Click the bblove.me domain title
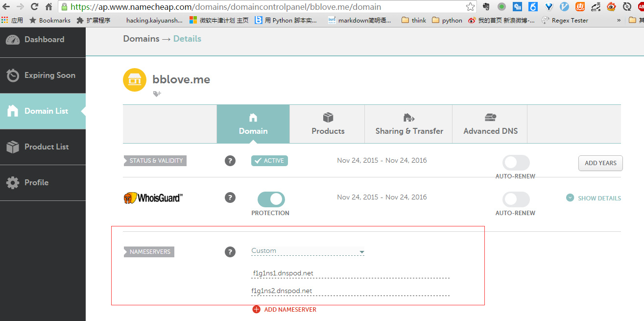This screenshot has width=644, height=321. 181,80
